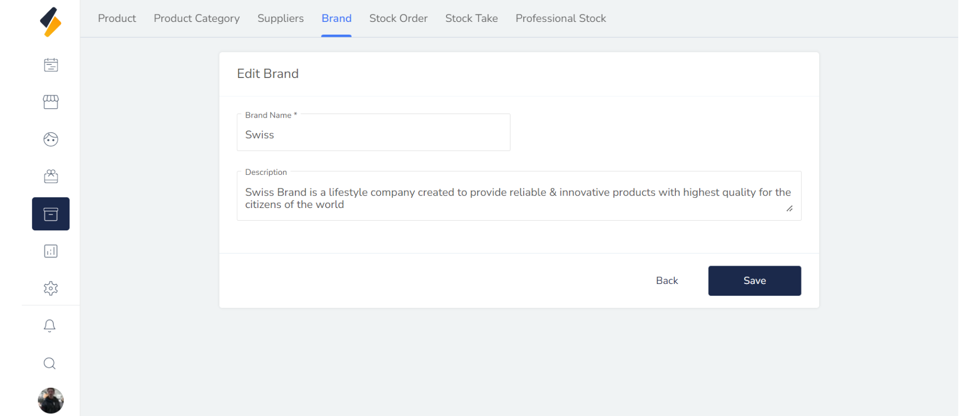Screen dimensions: 980x416
Task: Open the Product Category tab
Action: tap(197, 18)
